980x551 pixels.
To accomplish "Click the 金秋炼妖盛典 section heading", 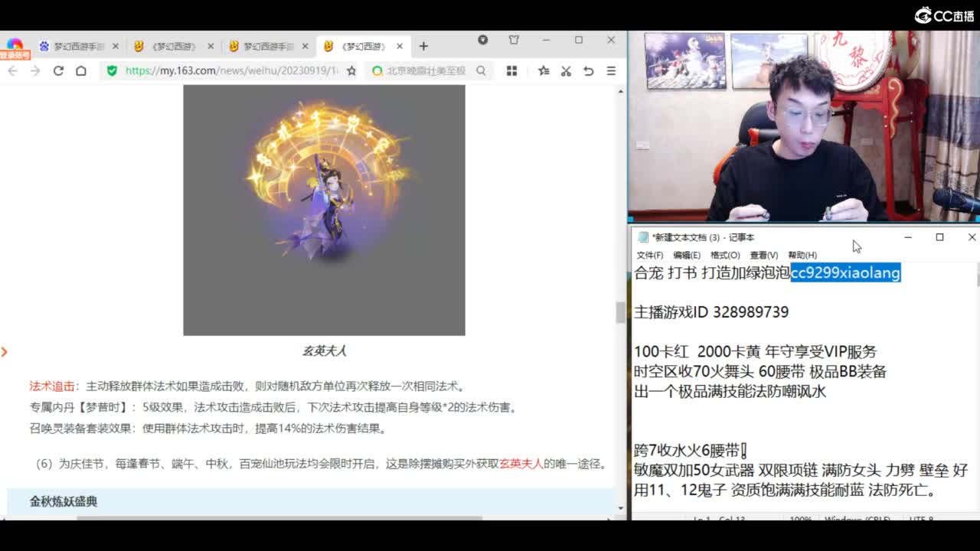I will 64,502.
